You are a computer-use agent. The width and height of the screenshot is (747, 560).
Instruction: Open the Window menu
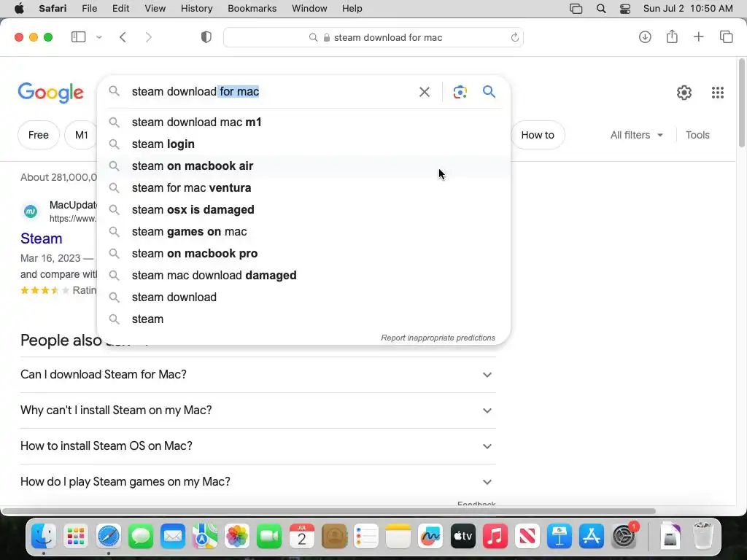click(309, 9)
